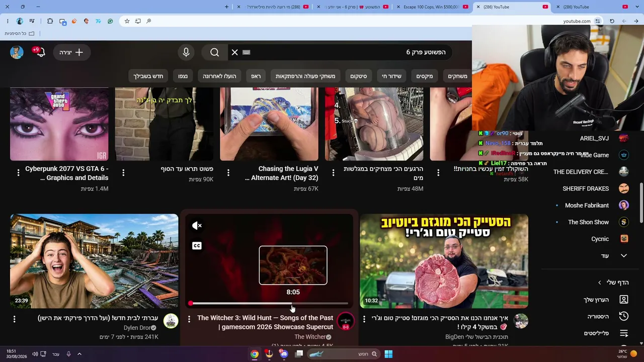Open the notifications bell

tap(40, 52)
